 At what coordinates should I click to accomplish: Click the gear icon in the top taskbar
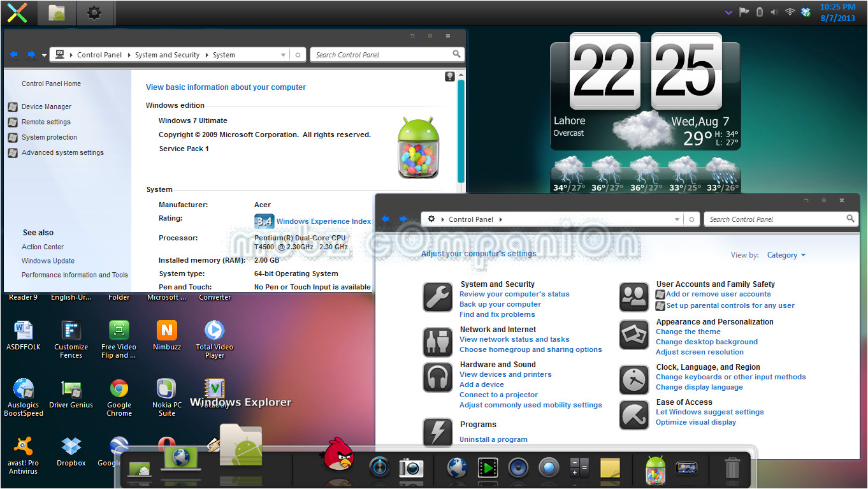(94, 13)
